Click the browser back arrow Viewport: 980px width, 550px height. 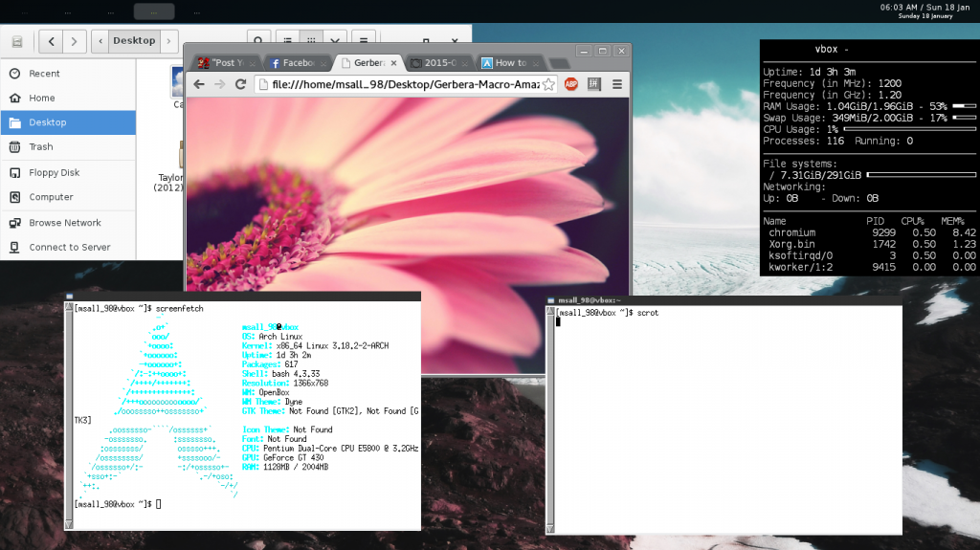point(199,84)
